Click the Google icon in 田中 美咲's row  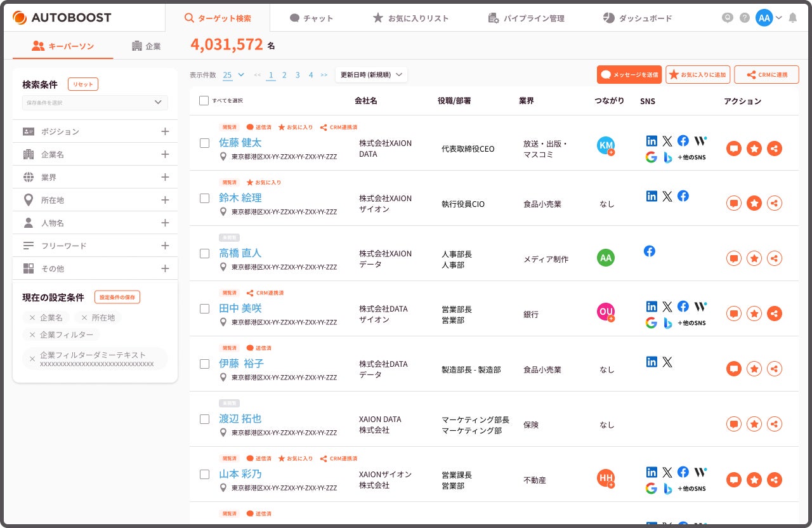pos(651,322)
